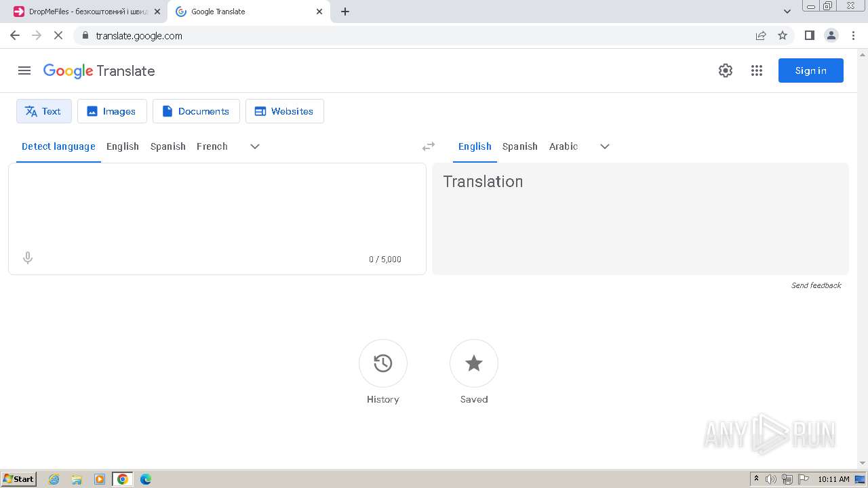Select English as target language
Viewport: 868px width, 488px height.
point(475,146)
